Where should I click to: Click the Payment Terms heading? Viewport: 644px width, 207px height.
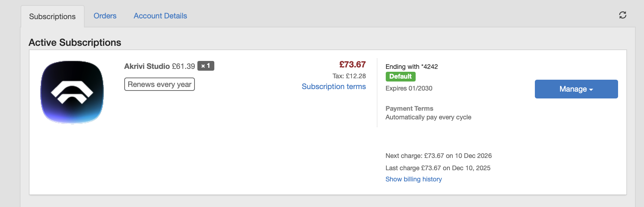tap(409, 109)
